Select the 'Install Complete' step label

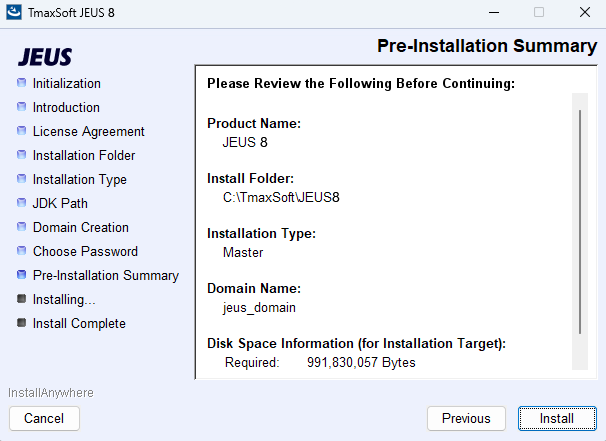pyautogui.click(x=79, y=323)
